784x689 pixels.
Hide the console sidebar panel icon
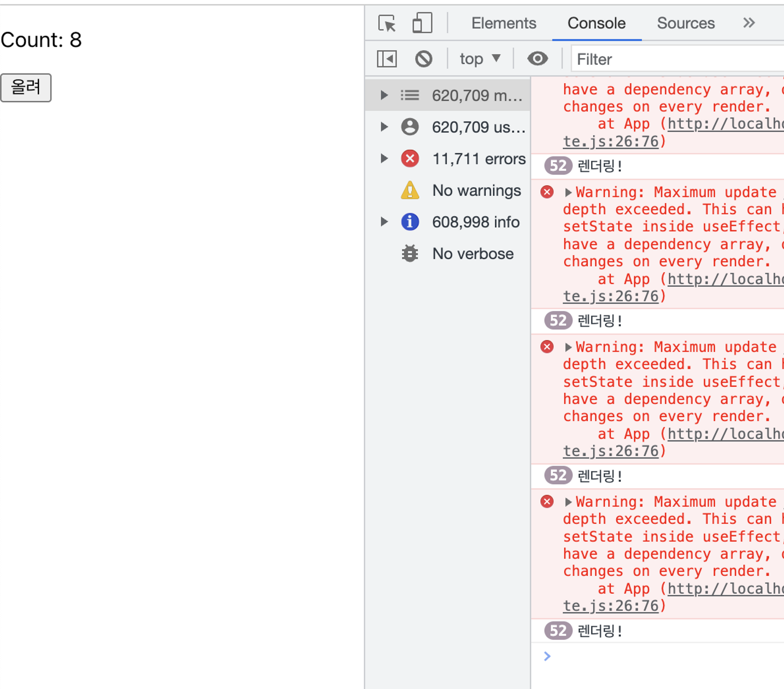(x=387, y=59)
